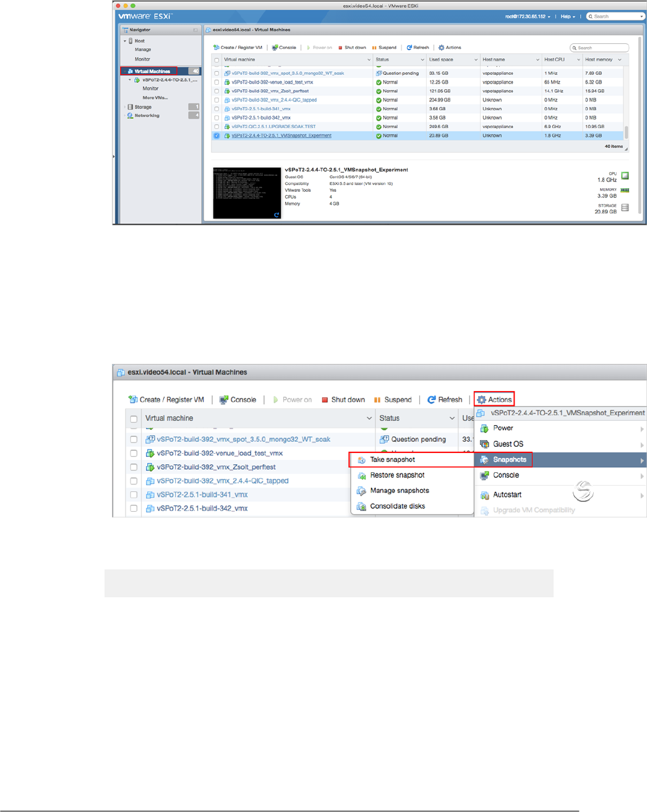Click the storage disk icon beside 20.89 GB
This screenshot has height=812, width=647.
625,207
